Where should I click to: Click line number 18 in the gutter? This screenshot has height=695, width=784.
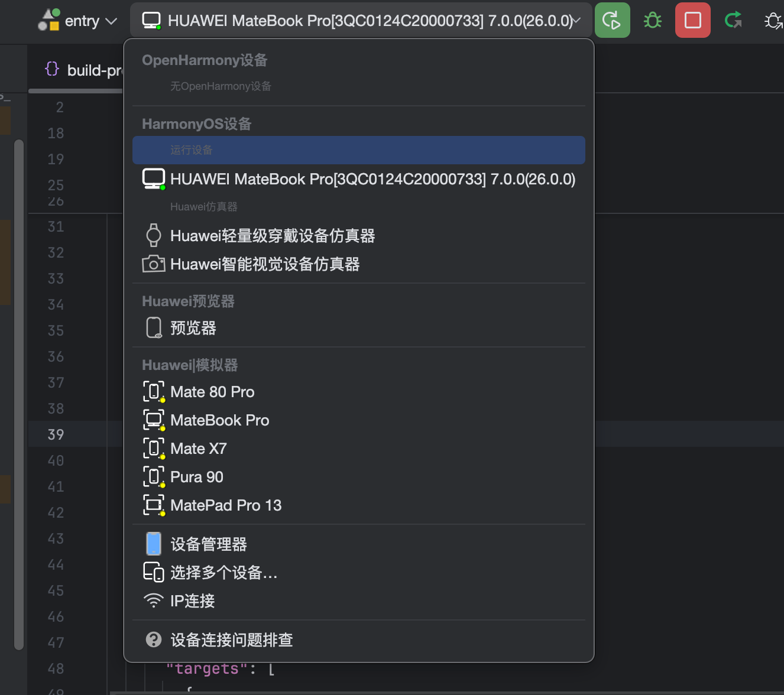(x=56, y=133)
